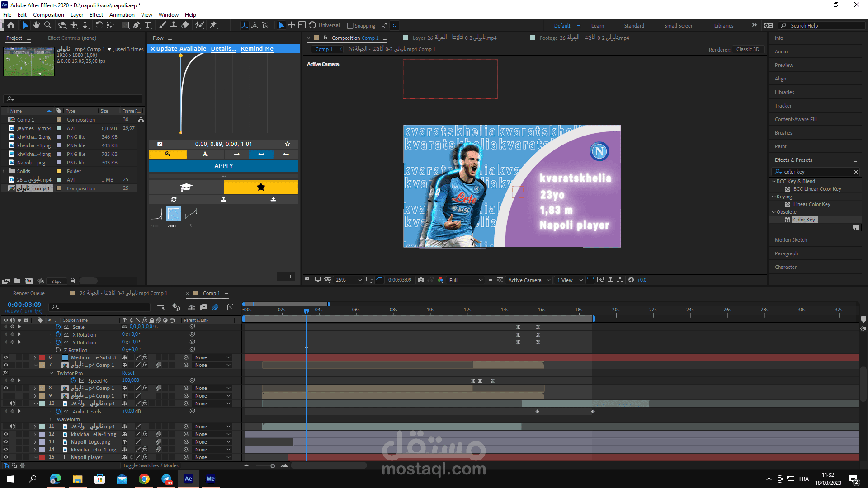Select the Eraser tool
The width and height of the screenshot is (868, 488).
[185, 25]
